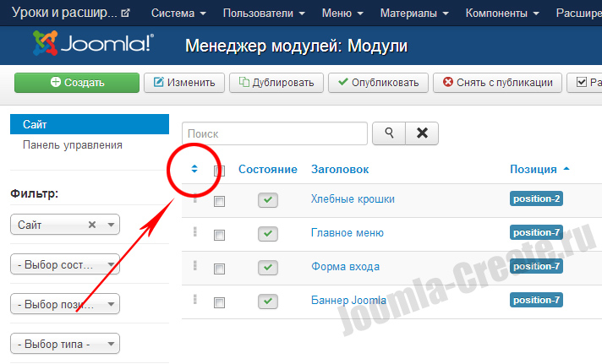Grab drag handle of Хлебные крошки row
This screenshot has width=602, height=364.
(195, 199)
